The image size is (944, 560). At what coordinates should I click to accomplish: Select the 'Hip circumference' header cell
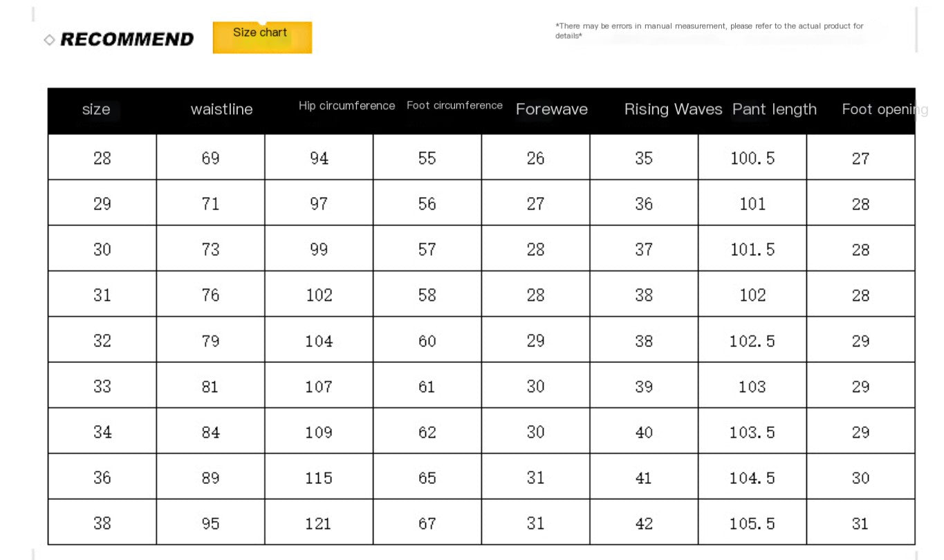click(x=346, y=106)
